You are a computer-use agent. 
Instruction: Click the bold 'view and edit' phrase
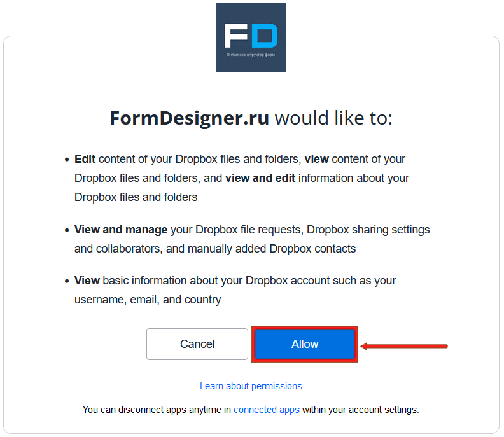click(260, 178)
